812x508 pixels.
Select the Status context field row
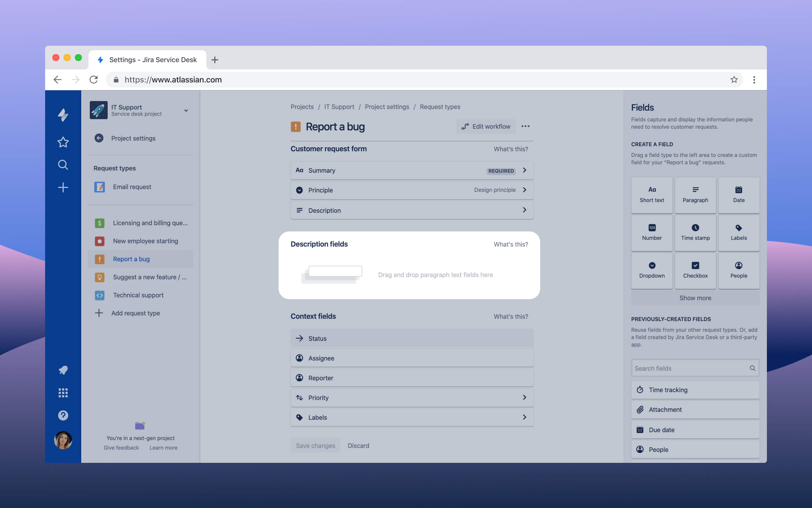(x=412, y=338)
